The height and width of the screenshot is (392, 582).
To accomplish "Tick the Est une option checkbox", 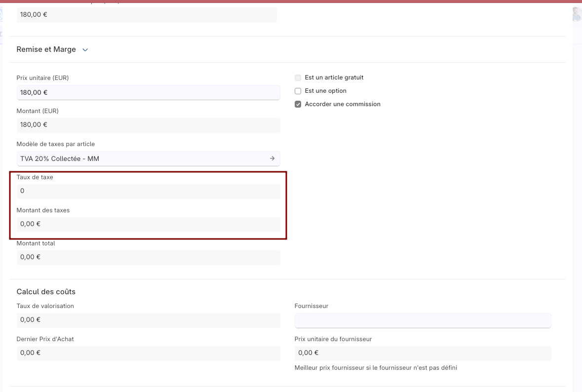I will pyautogui.click(x=298, y=91).
